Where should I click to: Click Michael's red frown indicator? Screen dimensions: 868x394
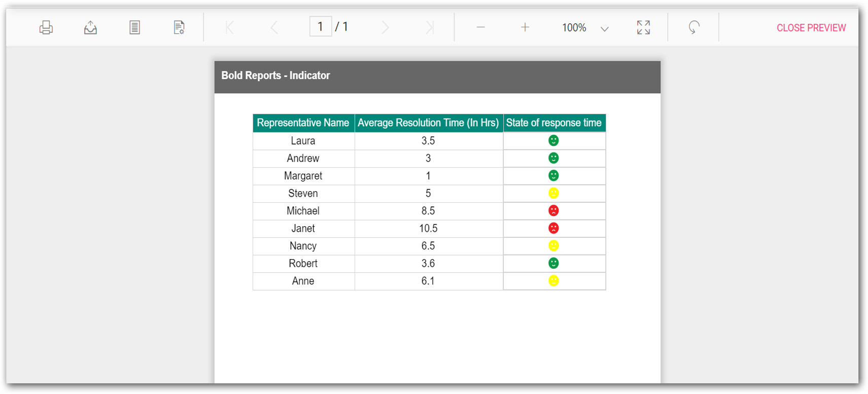point(553,210)
